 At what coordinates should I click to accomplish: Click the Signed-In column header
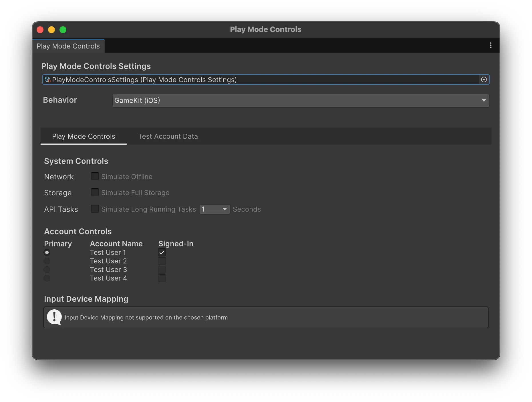click(176, 244)
